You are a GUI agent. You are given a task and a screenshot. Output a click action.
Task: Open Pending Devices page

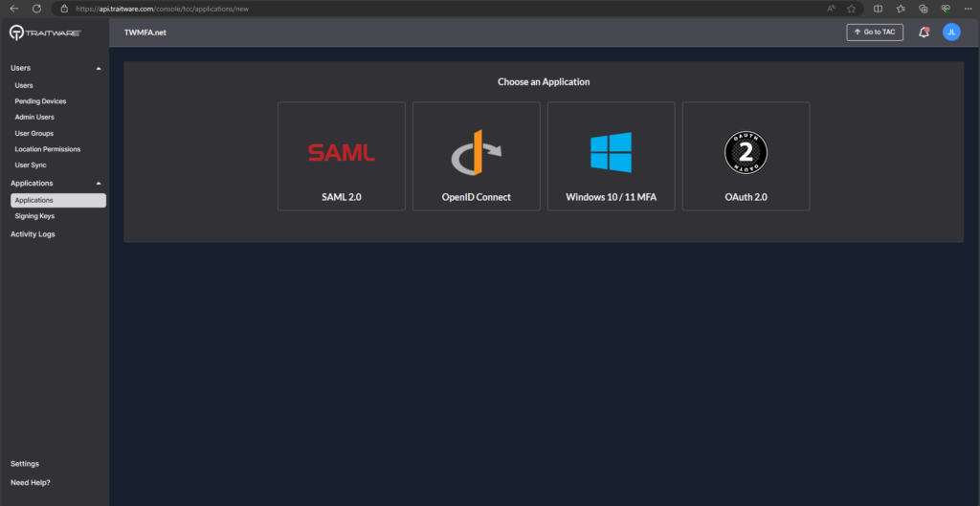coord(40,101)
